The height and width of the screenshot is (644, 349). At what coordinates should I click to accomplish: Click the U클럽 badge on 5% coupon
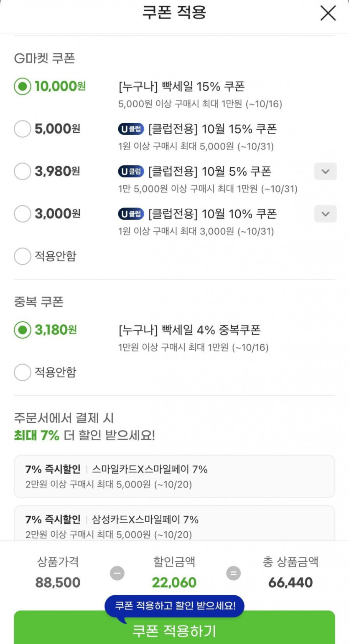click(131, 172)
